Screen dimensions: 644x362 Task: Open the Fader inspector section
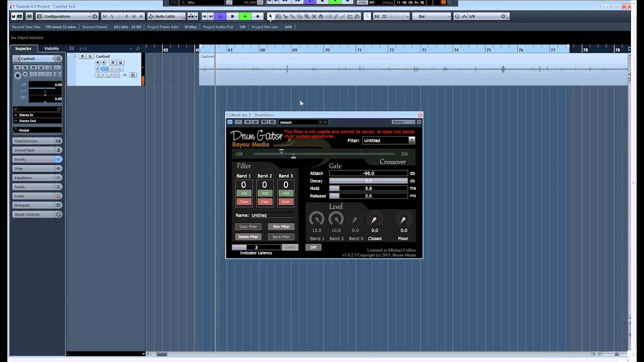[37, 196]
